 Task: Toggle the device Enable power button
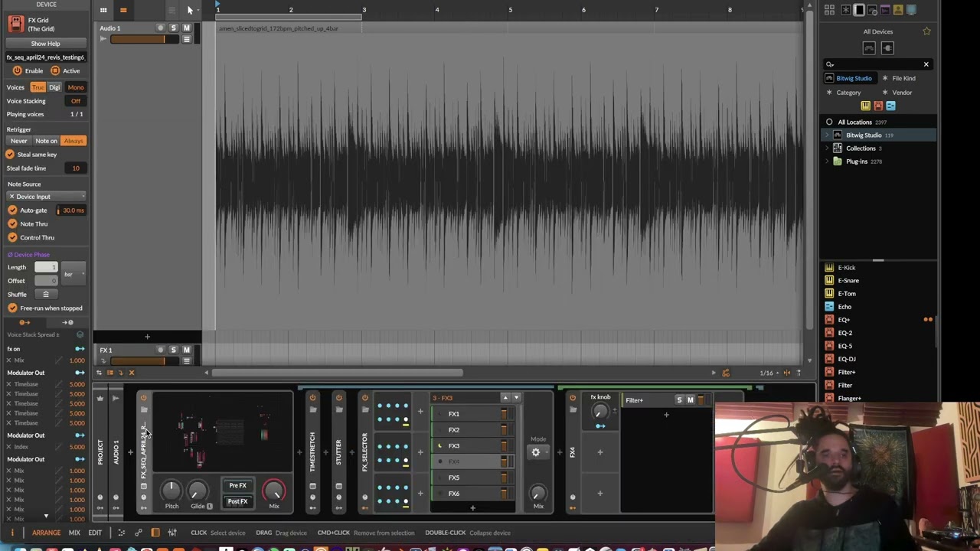(17, 70)
